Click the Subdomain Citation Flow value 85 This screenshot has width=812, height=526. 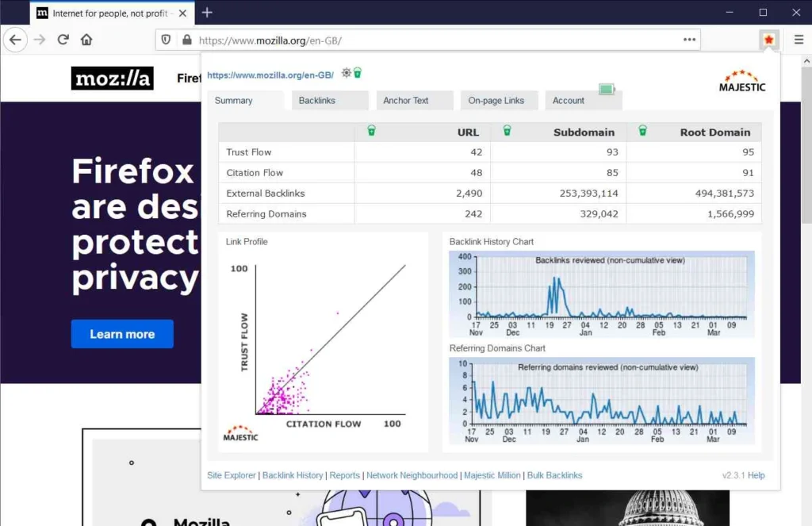(612, 173)
